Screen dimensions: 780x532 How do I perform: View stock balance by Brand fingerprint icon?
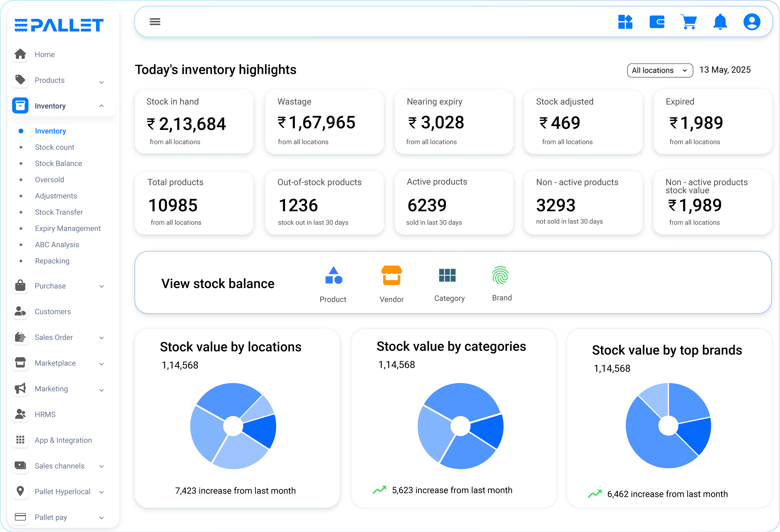(x=500, y=276)
